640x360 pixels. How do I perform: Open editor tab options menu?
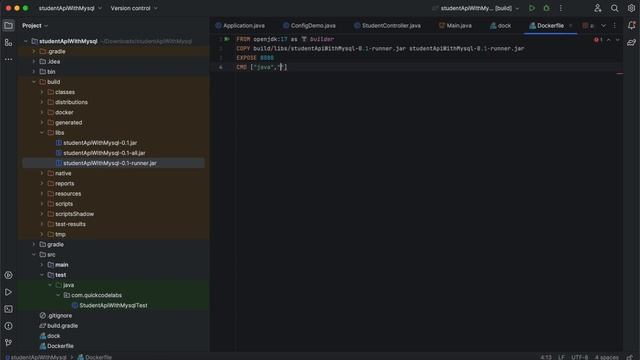pyautogui.click(x=614, y=25)
